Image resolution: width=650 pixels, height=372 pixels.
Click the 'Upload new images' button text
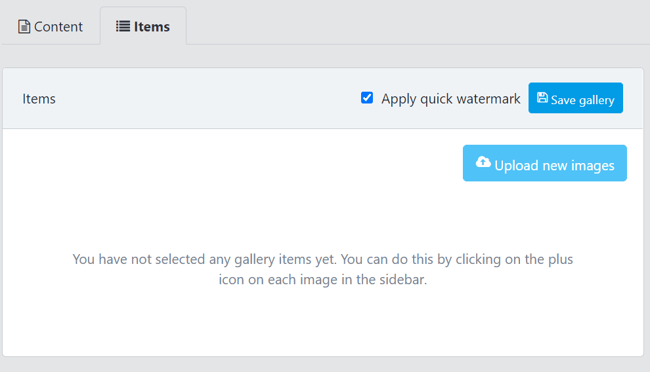[554, 165]
